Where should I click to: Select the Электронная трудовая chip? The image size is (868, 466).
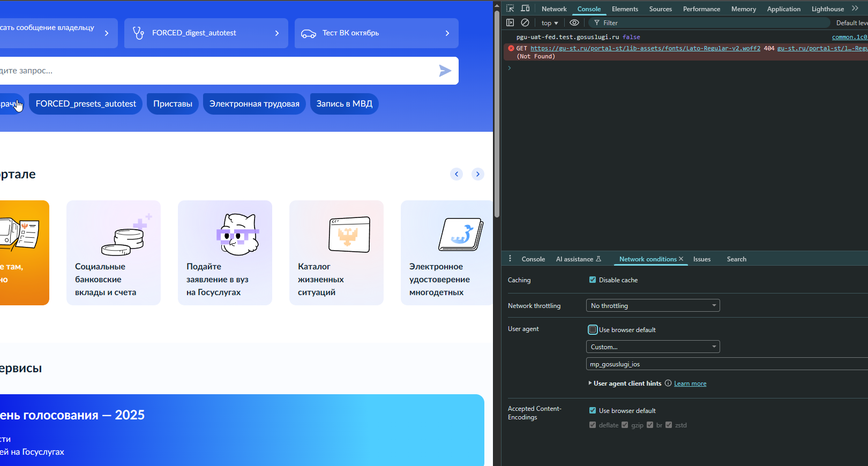255,104
